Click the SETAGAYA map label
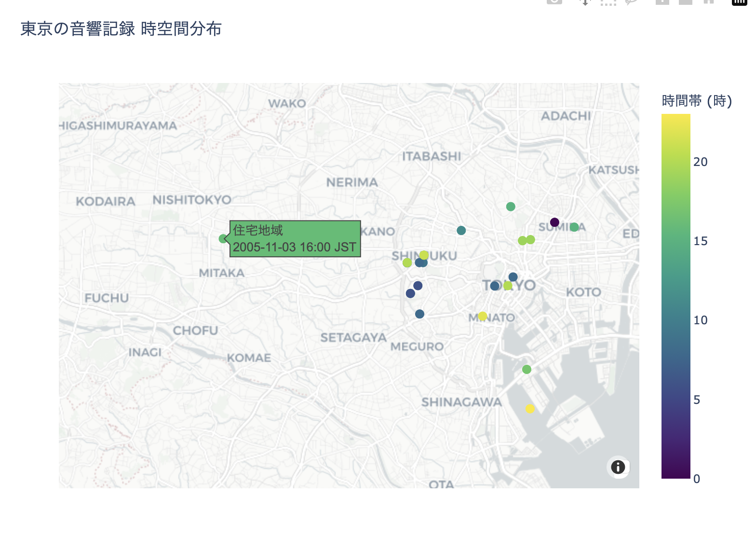Screen dimensions: 756x552 [x=353, y=338]
